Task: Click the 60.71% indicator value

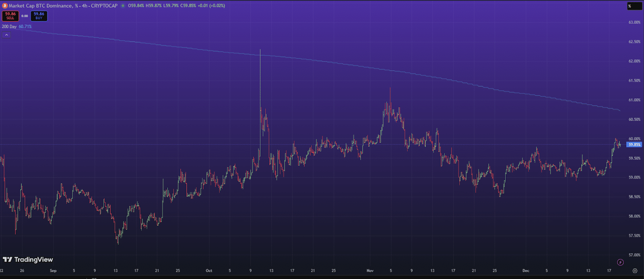Action: coord(25,27)
